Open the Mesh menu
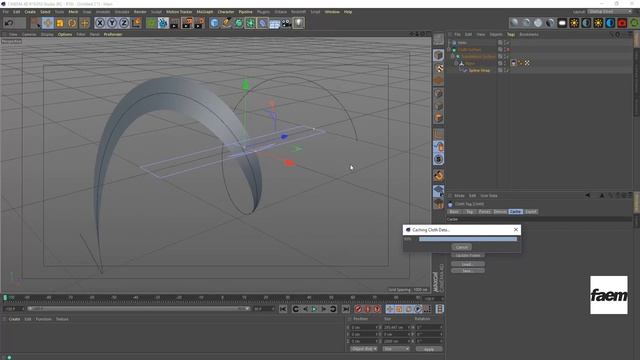Viewport: 640px width, 360px height. click(73, 12)
